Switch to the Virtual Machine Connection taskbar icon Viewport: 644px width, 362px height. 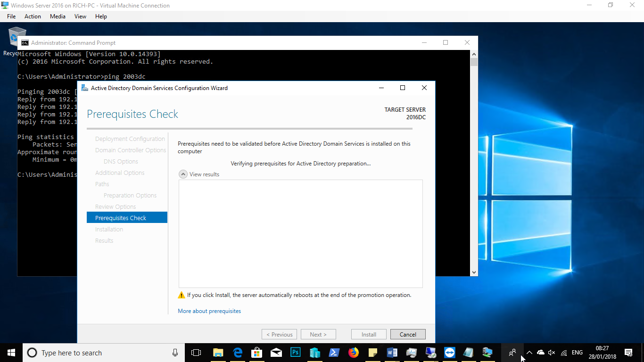[487, 353]
